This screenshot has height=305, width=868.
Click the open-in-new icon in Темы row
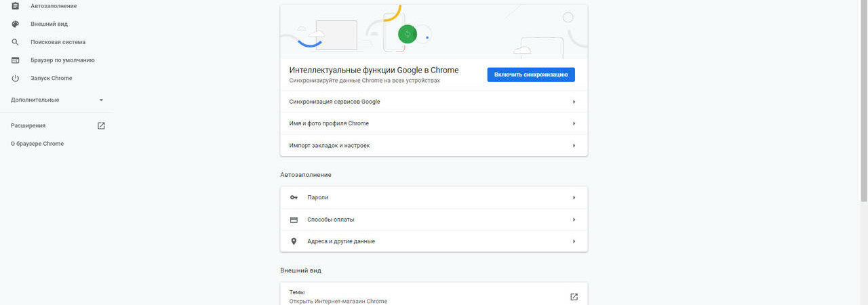(x=574, y=297)
